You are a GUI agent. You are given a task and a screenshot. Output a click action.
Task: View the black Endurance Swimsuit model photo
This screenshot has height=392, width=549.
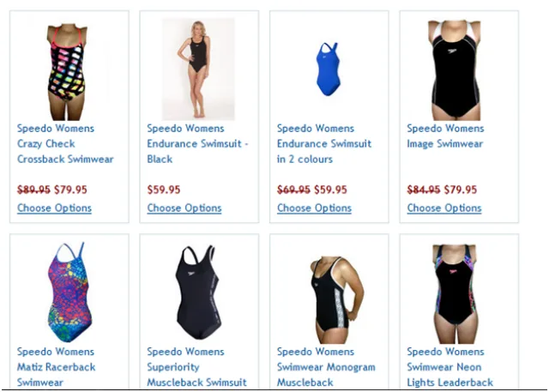pos(198,69)
